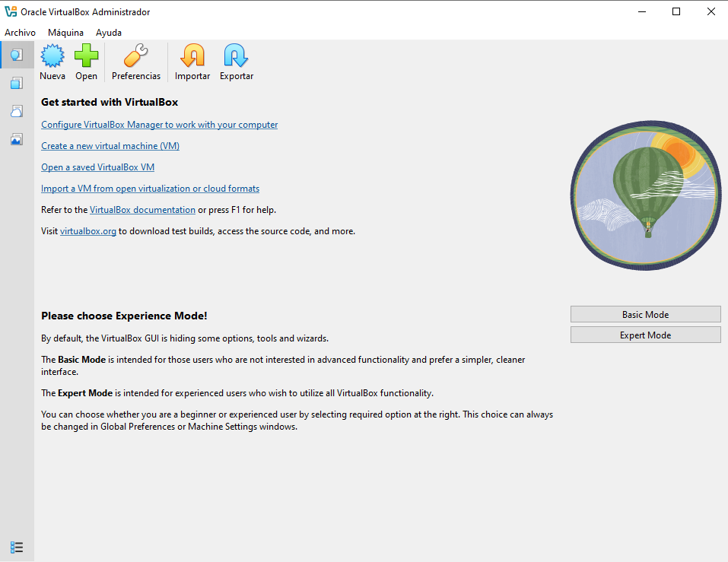The height and width of the screenshot is (562, 728).
Task: Select the first icon in left sidebar
Action: coord(17,55)
